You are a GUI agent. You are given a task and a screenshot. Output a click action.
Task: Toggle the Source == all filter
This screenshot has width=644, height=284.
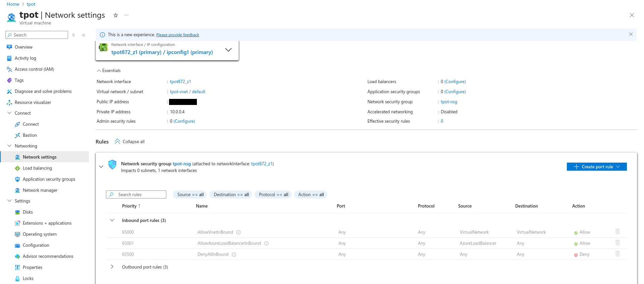pyautogui.click(x=190, y=194)
